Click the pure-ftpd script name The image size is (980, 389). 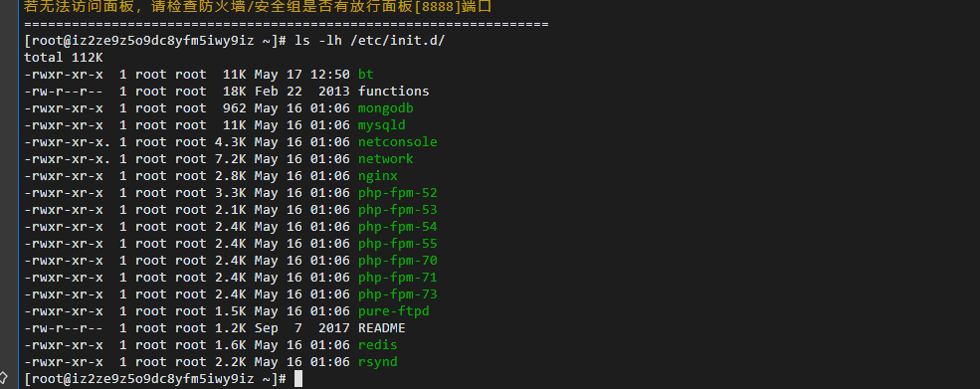click(394, 310)
